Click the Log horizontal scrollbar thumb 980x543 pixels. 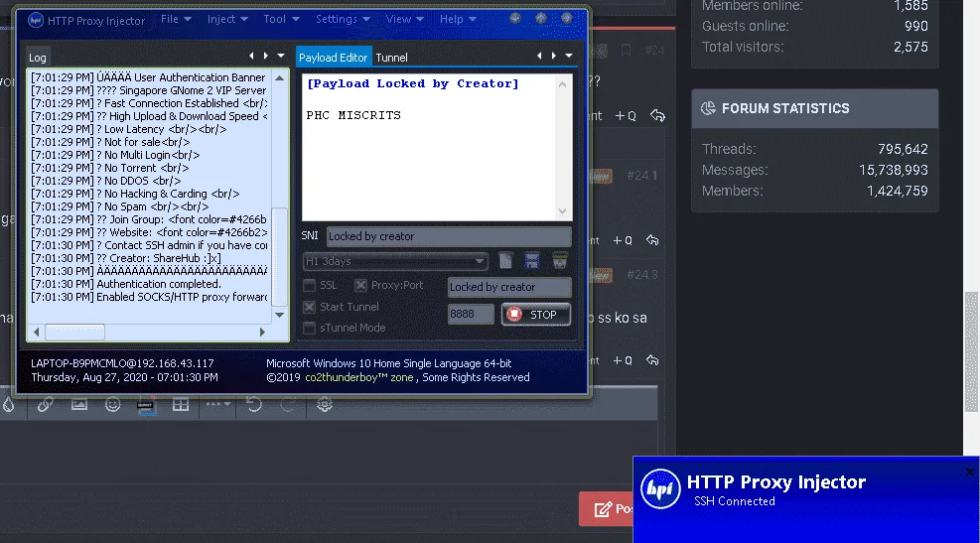[75, 332]
